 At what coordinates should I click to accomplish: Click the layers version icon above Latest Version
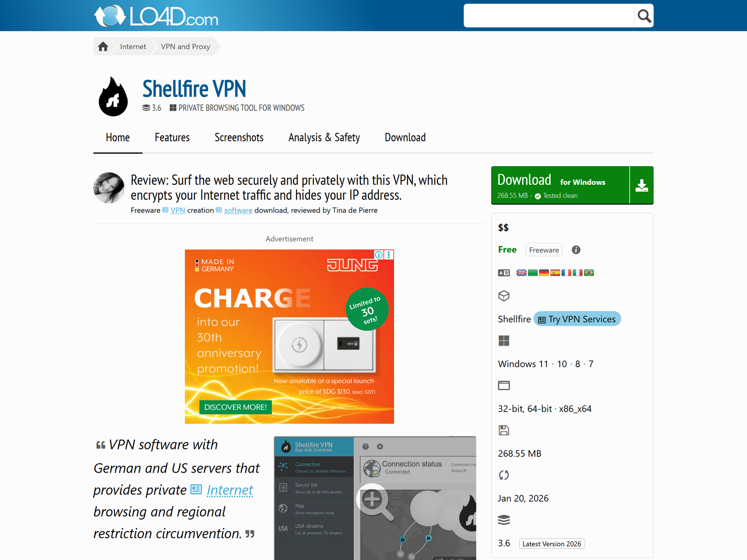click(x=504, y=520)
